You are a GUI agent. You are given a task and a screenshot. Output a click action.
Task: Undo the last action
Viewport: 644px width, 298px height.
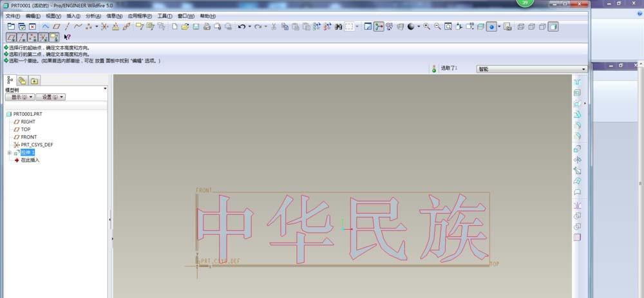click(x=242, y=26)
